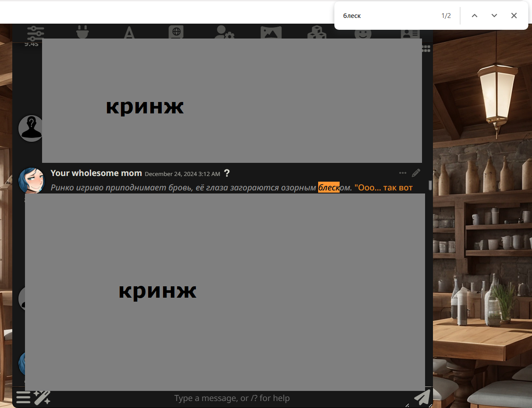Edit the Your wholesome mom message with pencil
The height and width of the screenshot is (408, 532).
416,173
